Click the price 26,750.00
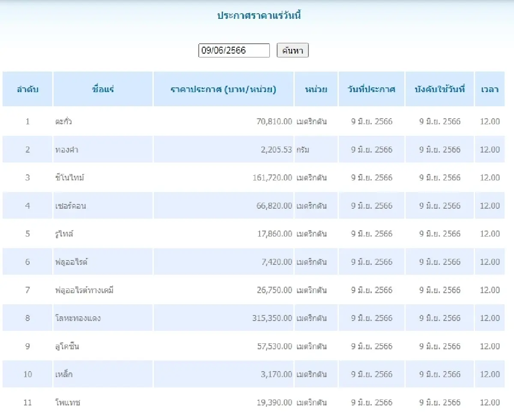514x420 pixels. tap(274, 290)
